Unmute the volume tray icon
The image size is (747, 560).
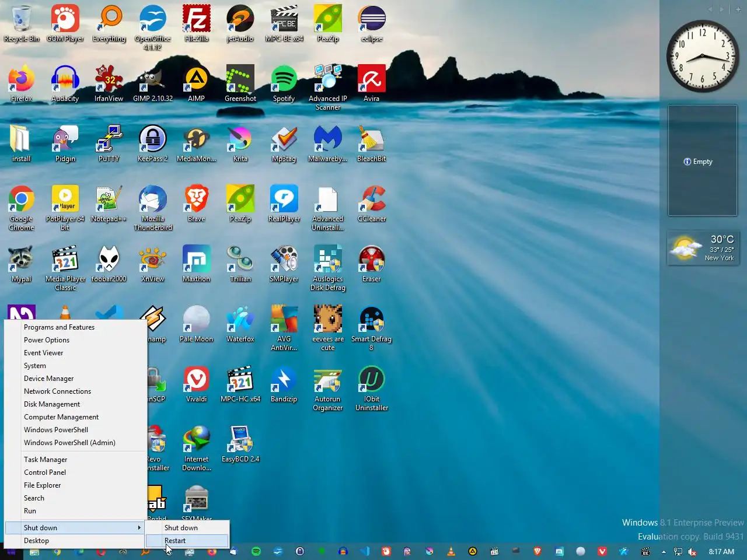coord(692,551)
